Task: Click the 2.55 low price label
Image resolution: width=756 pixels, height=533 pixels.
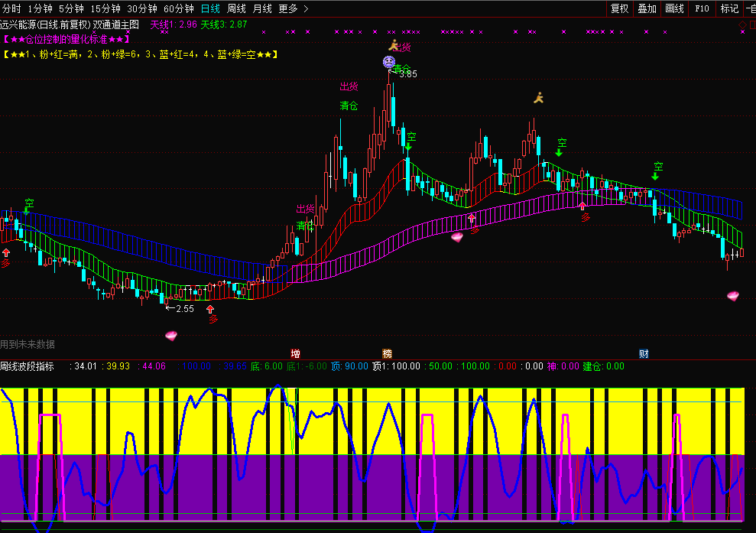Action: coord(185,309)
